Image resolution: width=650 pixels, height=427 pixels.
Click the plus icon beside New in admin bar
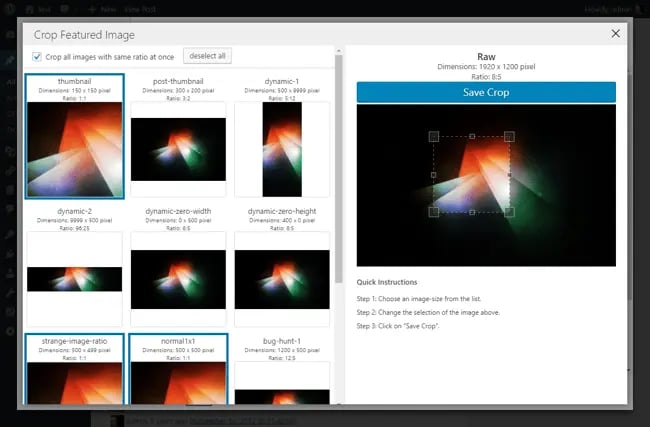[92, 8]
